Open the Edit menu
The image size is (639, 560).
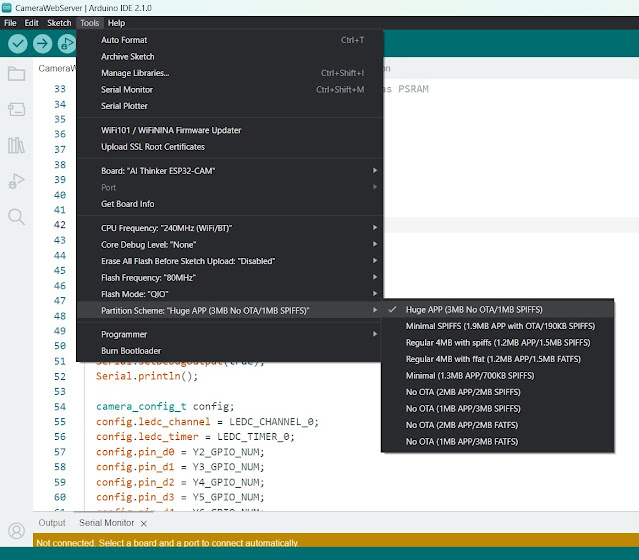point(31,23)
